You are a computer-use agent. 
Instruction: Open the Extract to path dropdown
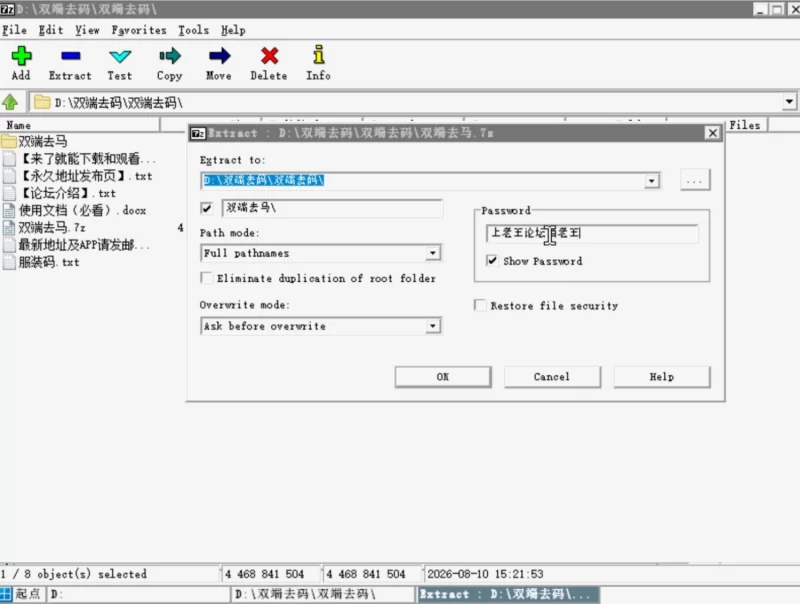(652, 181)
